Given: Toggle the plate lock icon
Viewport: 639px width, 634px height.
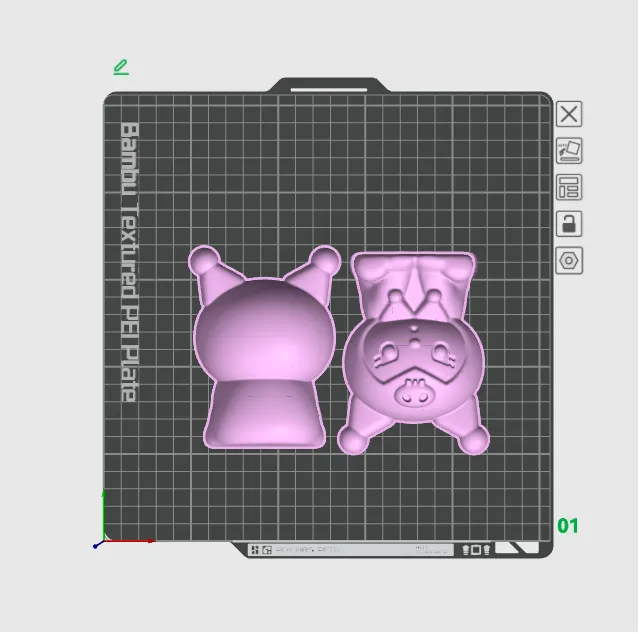Looking at the screenshot, I should click(x=569, y=224).
